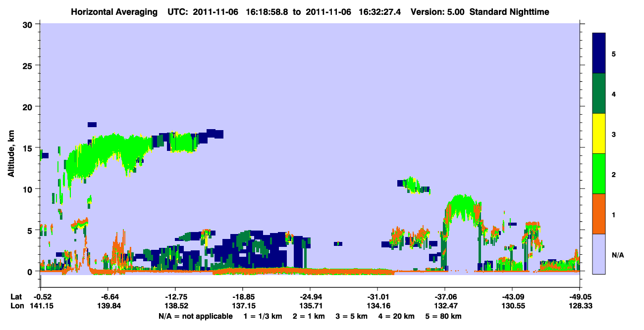644x330 pixels.
Task: Click the longitude value 128.33
Action: (580, 306)
